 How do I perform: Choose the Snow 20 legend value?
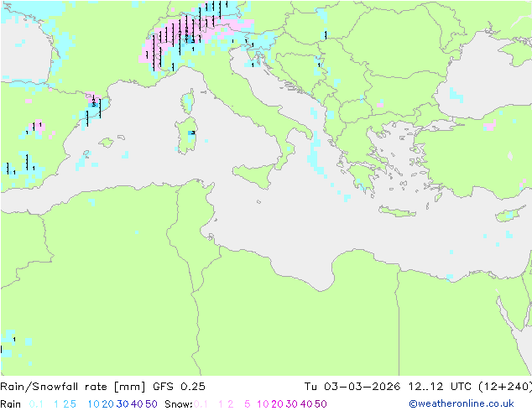(x=277, y=404)
